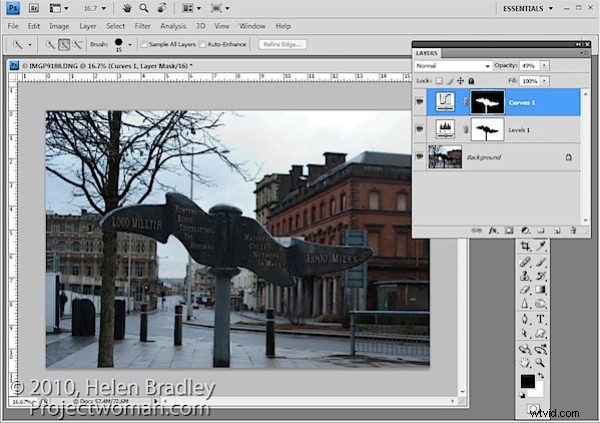Click the Add layer mask icon

509,230
